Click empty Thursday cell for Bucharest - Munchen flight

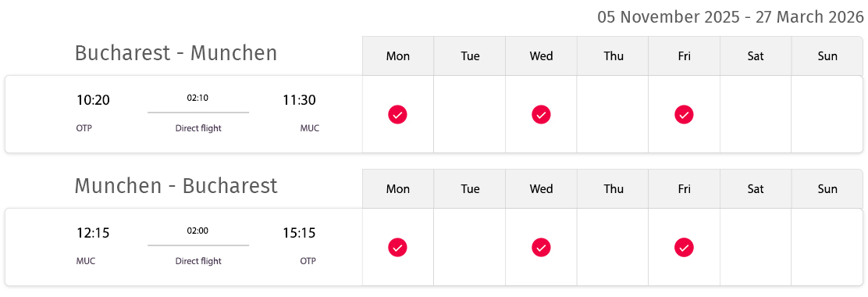click(613, 114)
